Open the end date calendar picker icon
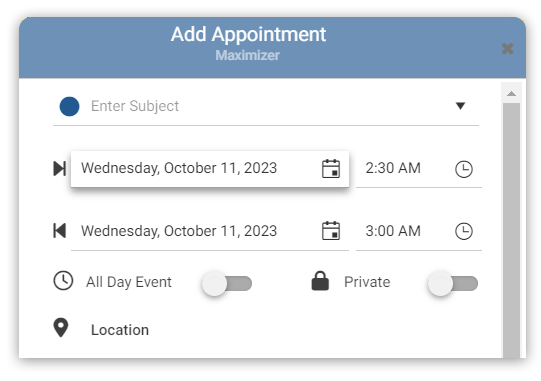Image resolution: width=541 pixels, height=381 pixels. [x=331, y=231]
